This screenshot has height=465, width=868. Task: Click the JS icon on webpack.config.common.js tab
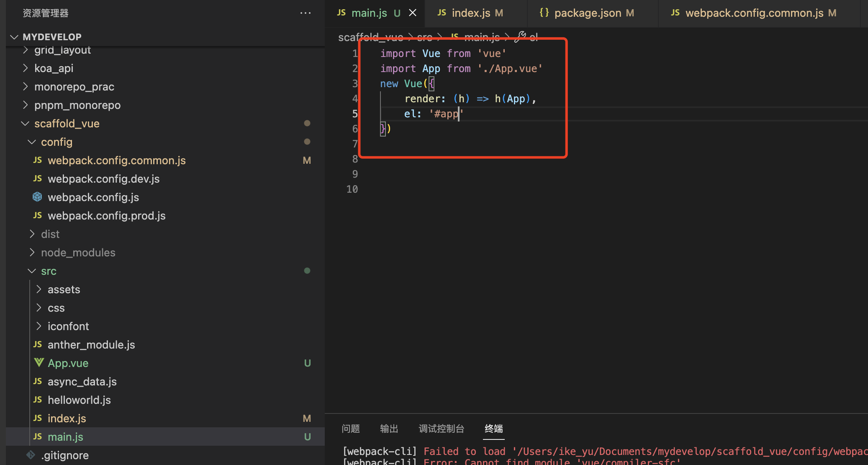click(x=675, y=13)
